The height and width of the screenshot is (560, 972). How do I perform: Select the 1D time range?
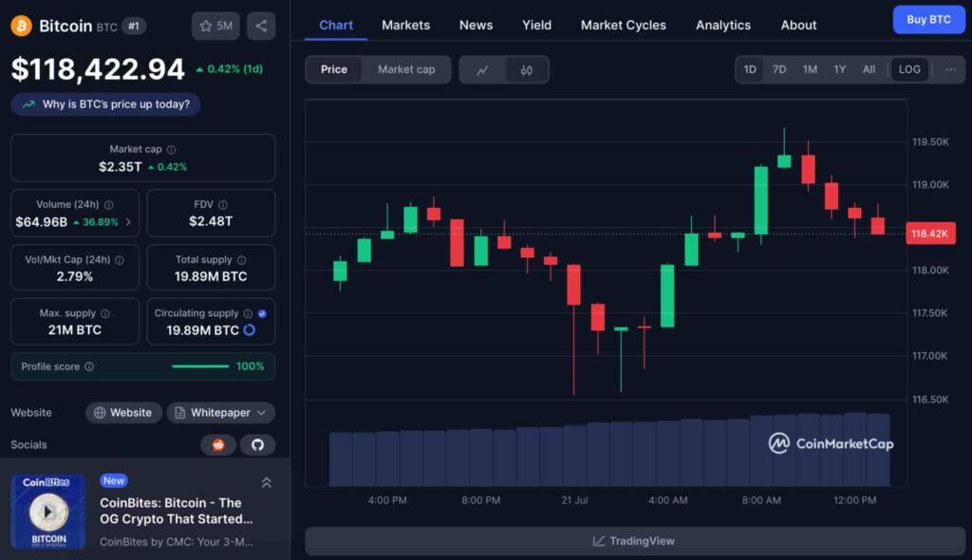click(x=750, y=69)
